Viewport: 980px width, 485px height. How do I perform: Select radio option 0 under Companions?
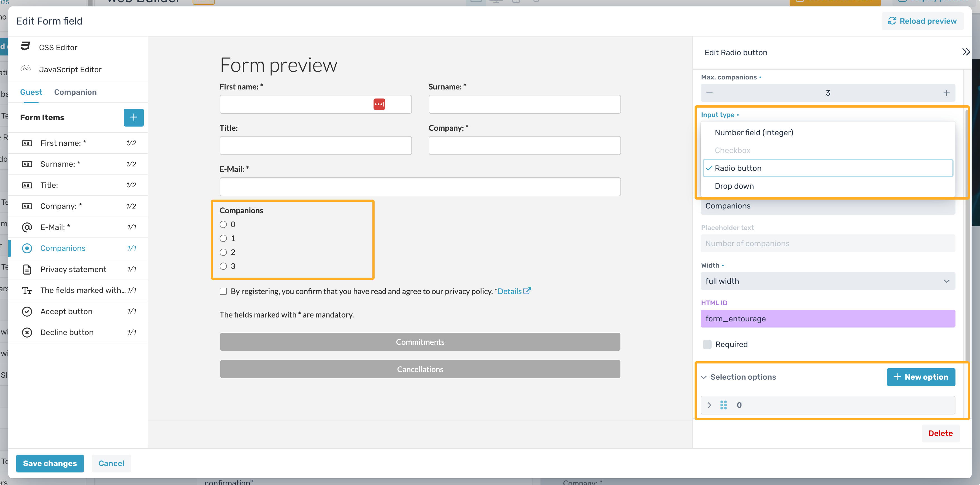click(x=223, y=224)
